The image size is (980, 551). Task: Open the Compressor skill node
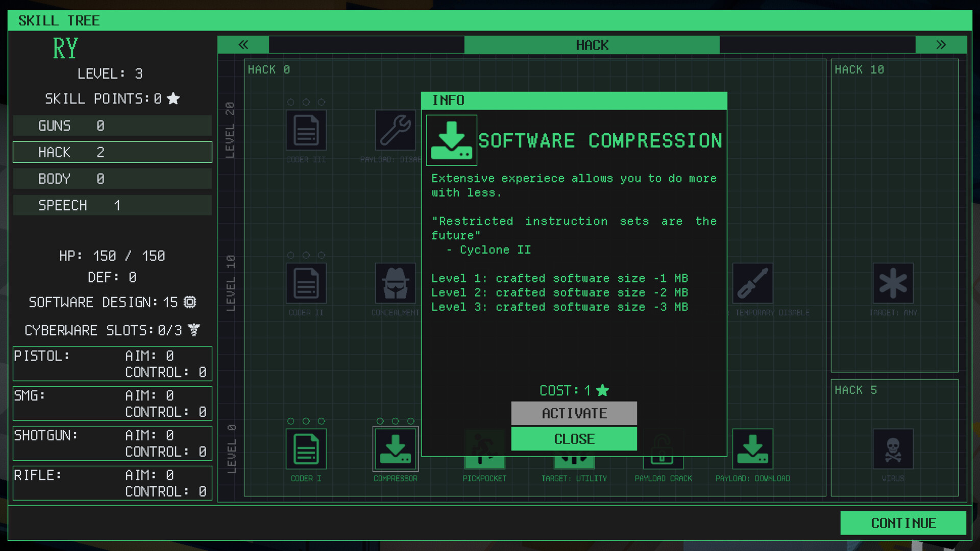coord(395,449)
